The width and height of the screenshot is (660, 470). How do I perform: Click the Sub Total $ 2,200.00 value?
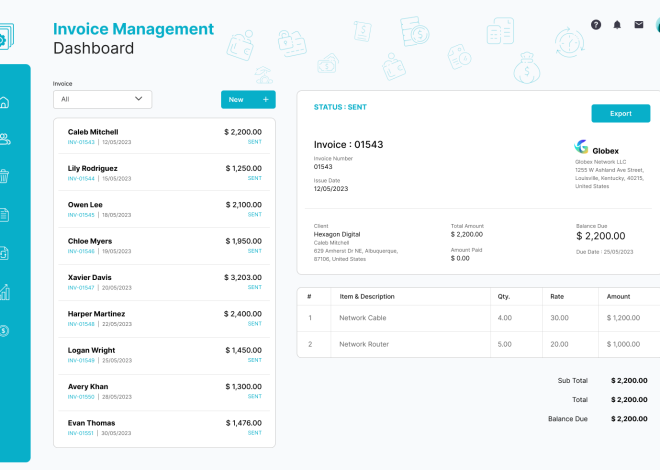(629, 380)
